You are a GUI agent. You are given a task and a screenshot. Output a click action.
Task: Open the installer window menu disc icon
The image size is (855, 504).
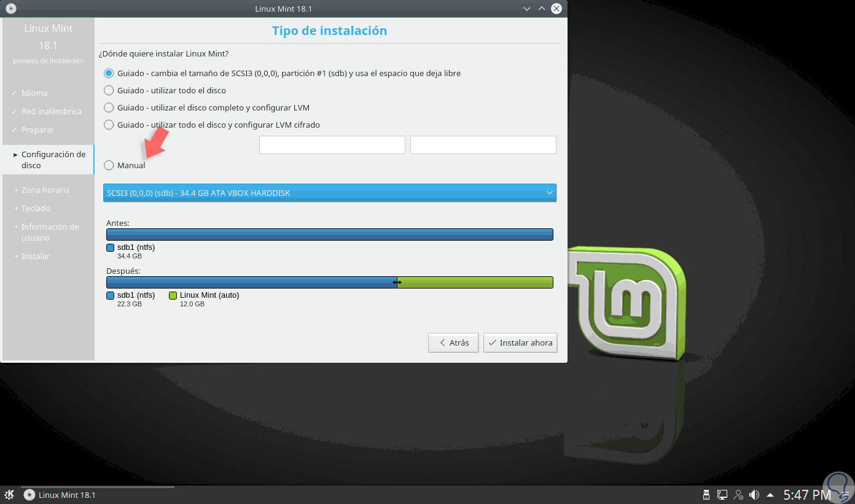[x=11, y=9]
